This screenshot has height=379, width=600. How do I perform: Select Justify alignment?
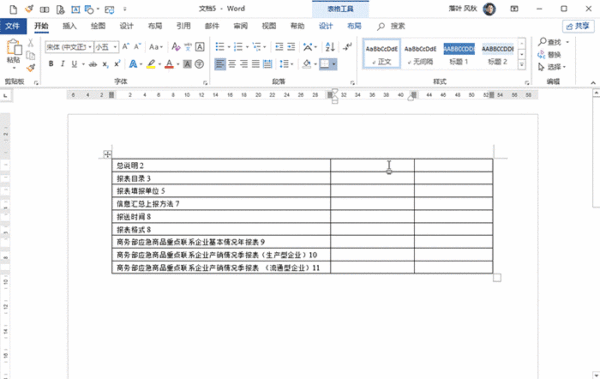coord(256,64)
